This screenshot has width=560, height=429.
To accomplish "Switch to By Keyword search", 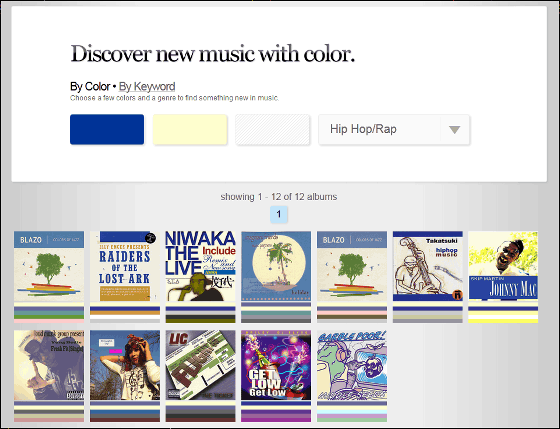I will tap(147, 86).
